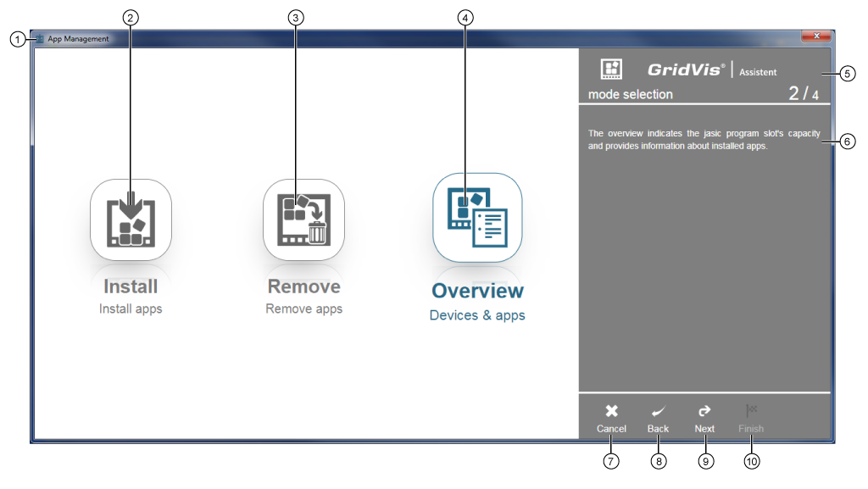Click the Back arrow icon
The height and width of the screenshot is (489, 868).
click(x=658, y=411)
